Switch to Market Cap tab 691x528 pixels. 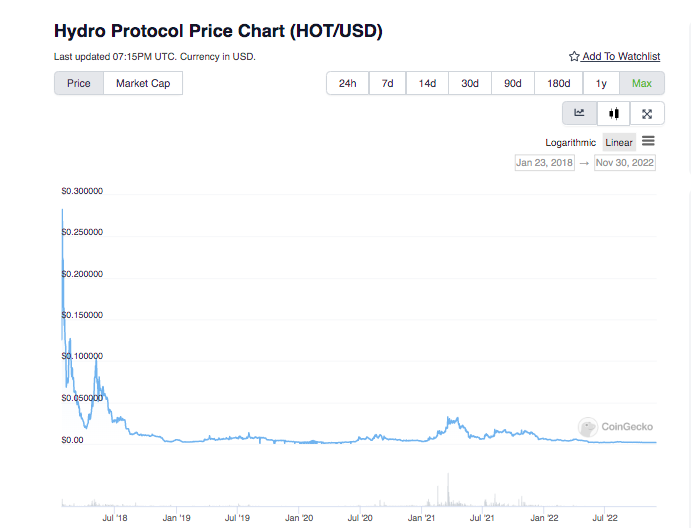(x=143, y=83)
